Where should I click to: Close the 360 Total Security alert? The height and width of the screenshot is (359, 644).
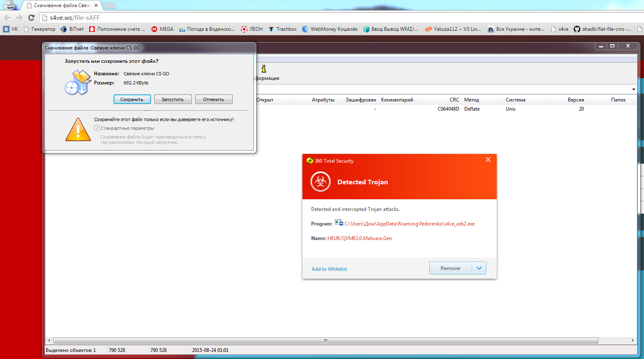(x=488, y=160)
